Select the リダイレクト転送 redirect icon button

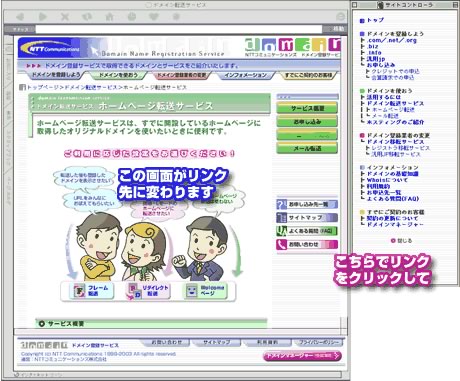point(149,291)
